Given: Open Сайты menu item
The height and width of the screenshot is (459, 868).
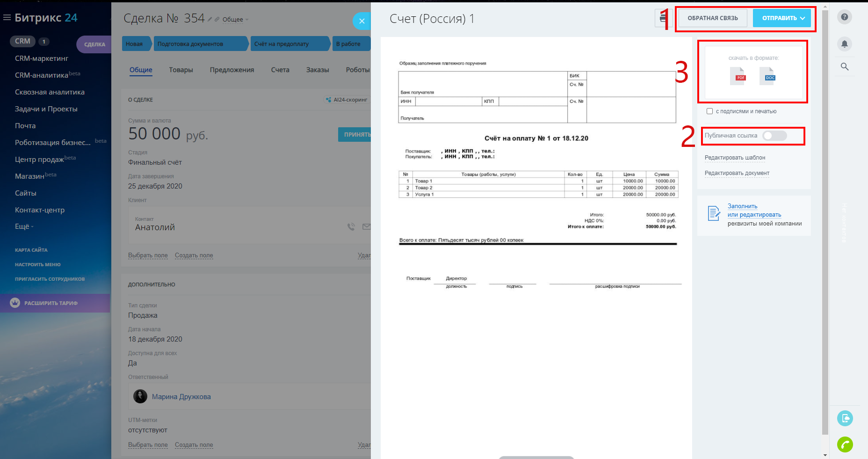Looking at the screenshot, I should [26, 193].
